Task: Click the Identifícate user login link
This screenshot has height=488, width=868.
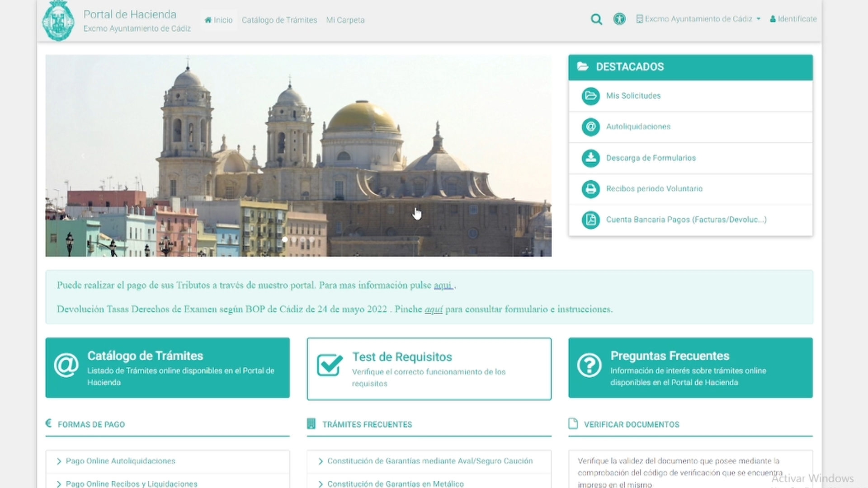Action: pyautogui.click(x=793, y=19)
